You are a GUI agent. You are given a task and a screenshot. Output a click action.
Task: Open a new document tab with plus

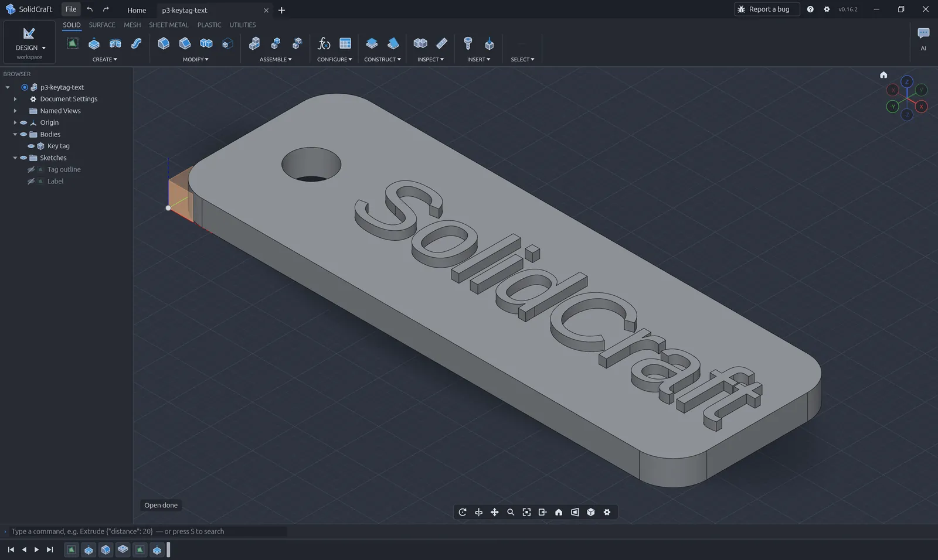point(281,10)
